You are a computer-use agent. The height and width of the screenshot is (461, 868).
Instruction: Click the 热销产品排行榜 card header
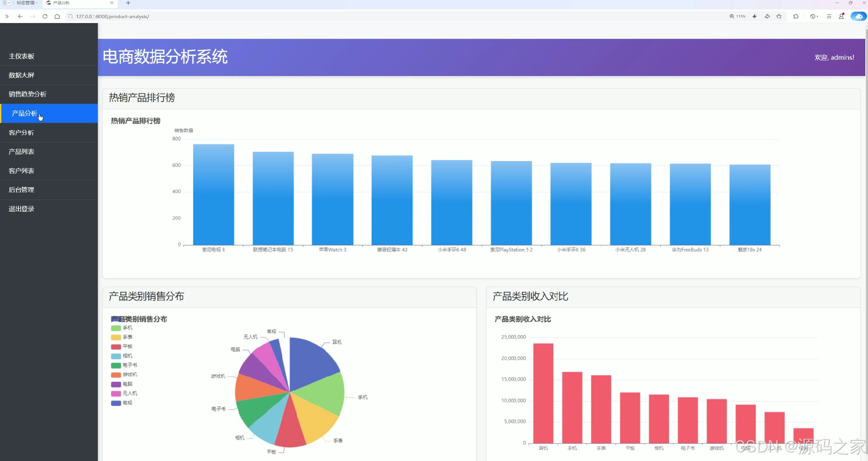tap(481, 99)
